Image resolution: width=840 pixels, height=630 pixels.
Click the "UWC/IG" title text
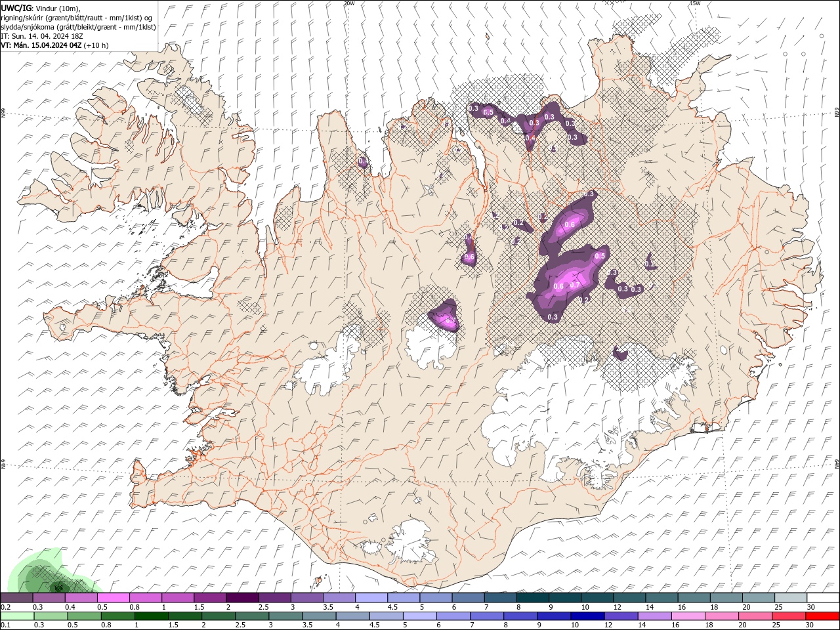click(16, 7)
